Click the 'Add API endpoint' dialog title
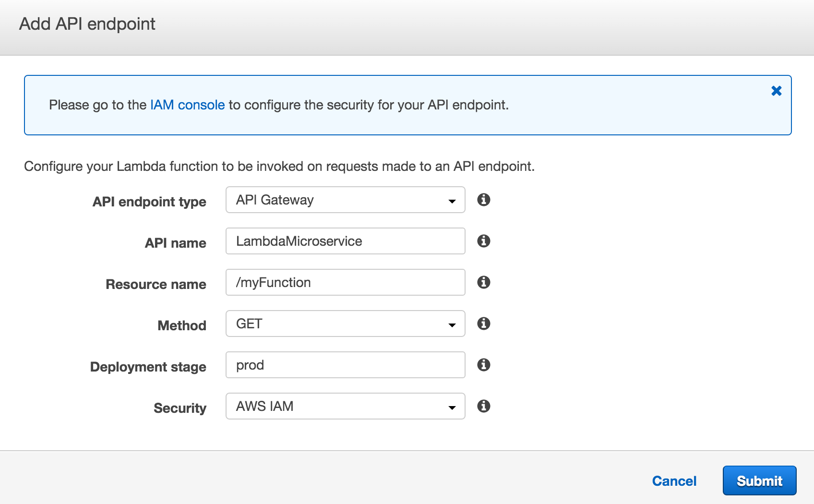The height and width of the screenshot is (504, 814). click(87, 24)
